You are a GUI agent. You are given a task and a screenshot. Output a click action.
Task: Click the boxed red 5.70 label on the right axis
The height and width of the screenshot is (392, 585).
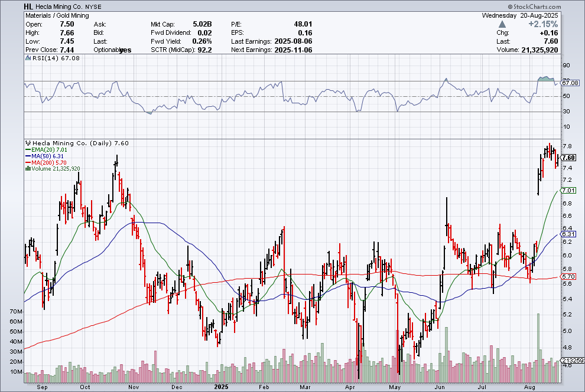[569, 276]
